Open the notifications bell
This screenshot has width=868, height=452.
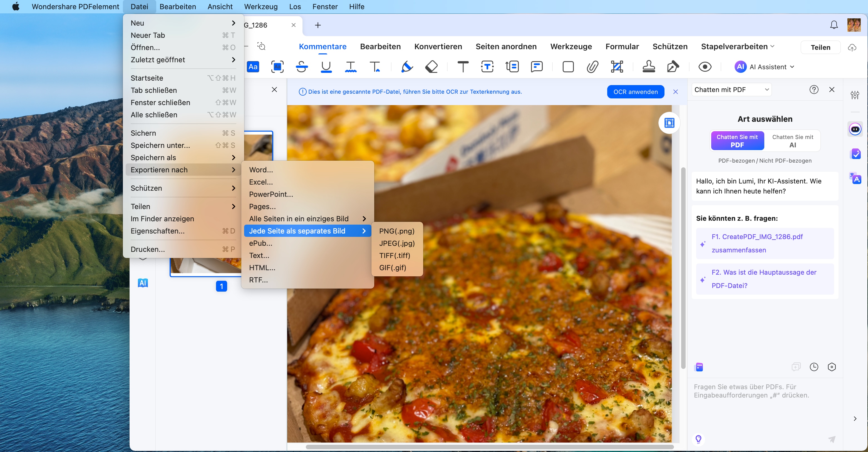[834, 25]
